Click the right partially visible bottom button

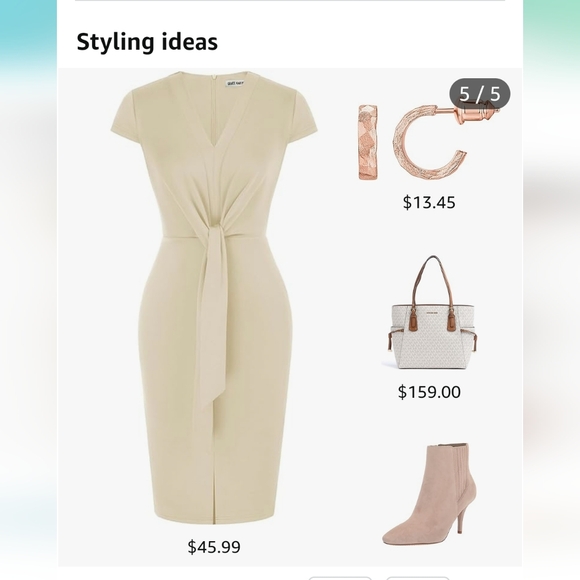[x=418, y=578]
